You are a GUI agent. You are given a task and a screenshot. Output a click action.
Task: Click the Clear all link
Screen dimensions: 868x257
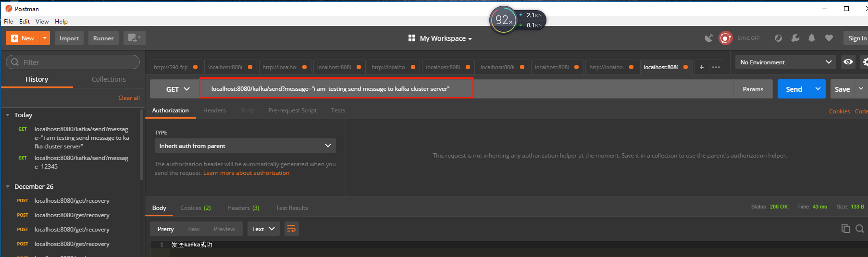pos(129,98)
